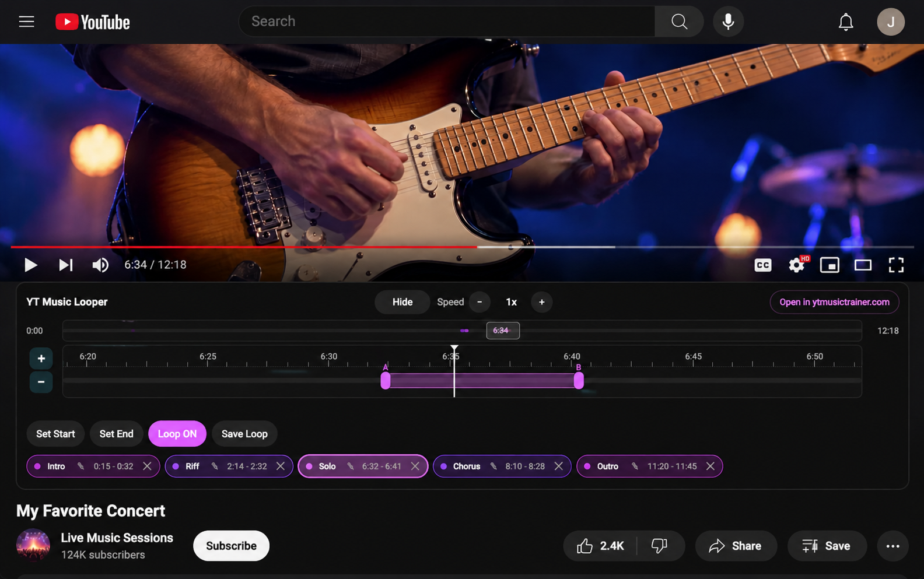Open the account avatar J
This screenshot has width=924, height=579.
click(x=890, y=22)
